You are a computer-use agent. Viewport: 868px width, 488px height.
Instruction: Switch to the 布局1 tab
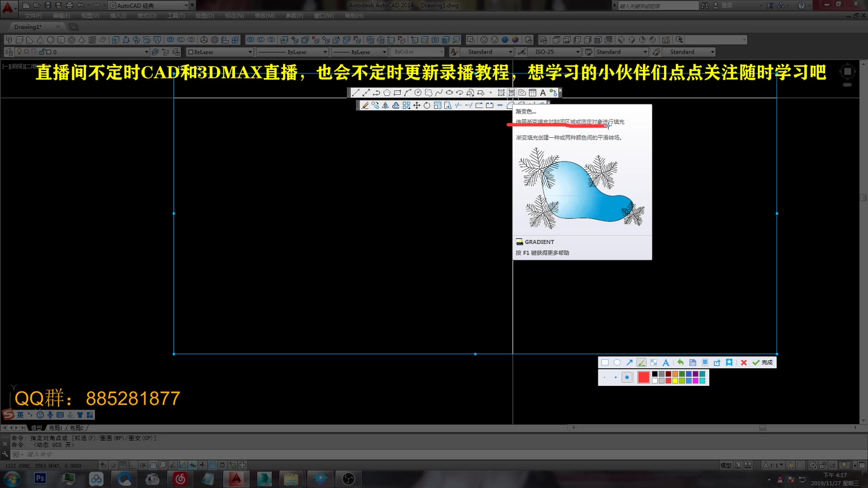(x=55, y=427)
